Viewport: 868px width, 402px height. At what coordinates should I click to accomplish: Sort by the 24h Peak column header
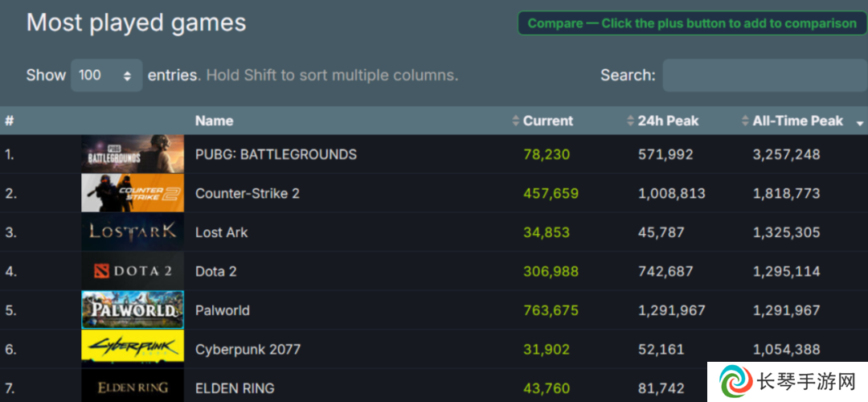coord(668,121)
